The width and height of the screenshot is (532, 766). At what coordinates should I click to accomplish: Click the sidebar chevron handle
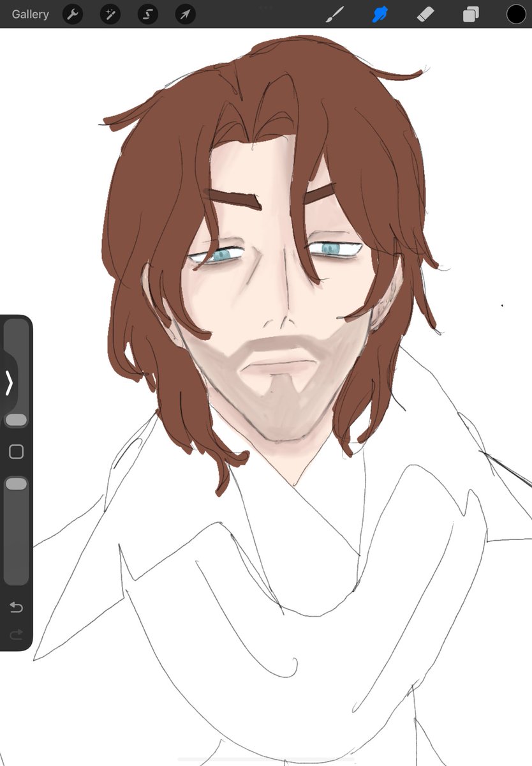pyautogui.click(x=9, y=382)
